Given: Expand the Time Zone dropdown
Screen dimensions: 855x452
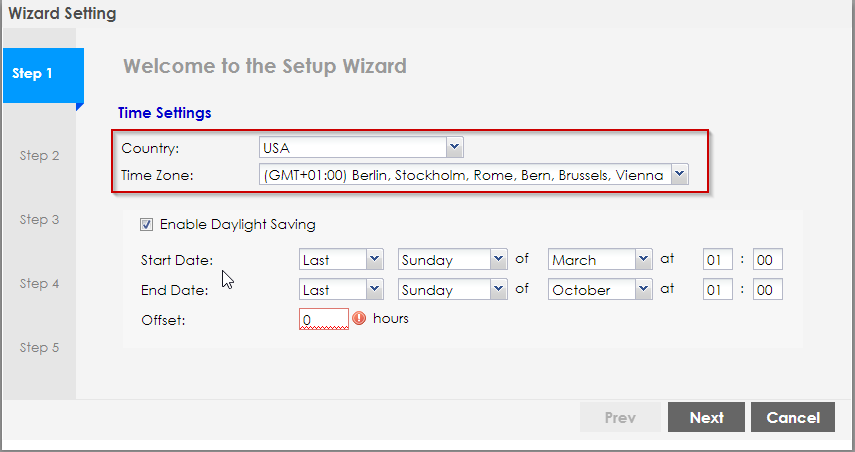Looking at the screenshot, I should pyautogui.click(x=473, y=175).
